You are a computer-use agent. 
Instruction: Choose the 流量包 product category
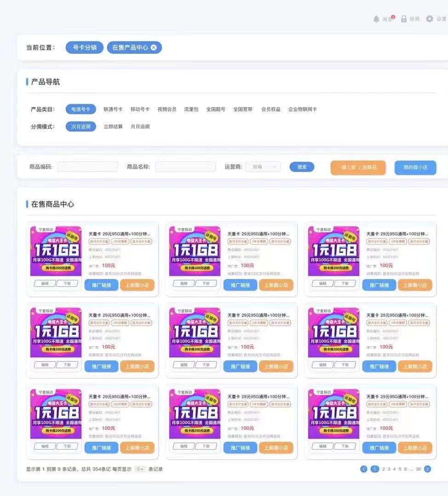pos(191,109)
